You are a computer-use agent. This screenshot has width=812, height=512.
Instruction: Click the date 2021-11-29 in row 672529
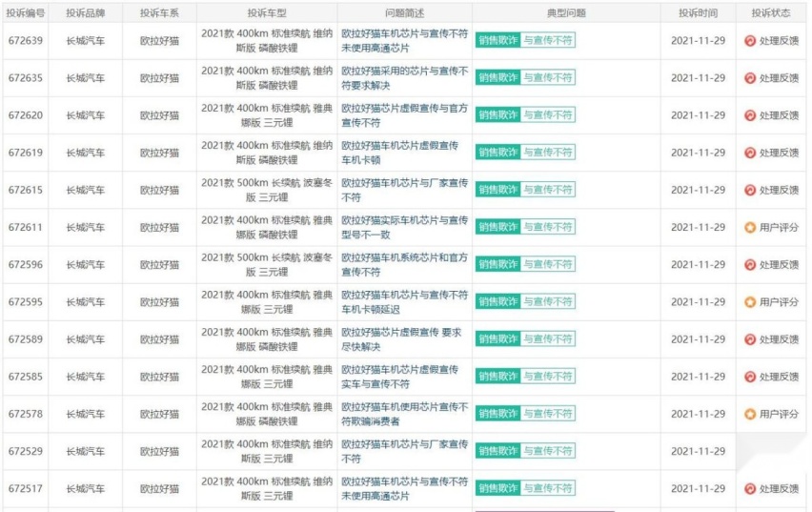698,451
